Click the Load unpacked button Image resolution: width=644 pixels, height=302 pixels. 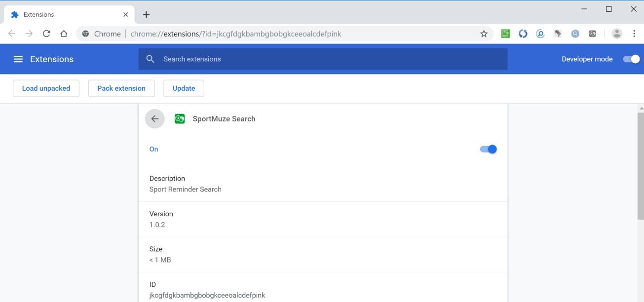[x=46, y=88]
